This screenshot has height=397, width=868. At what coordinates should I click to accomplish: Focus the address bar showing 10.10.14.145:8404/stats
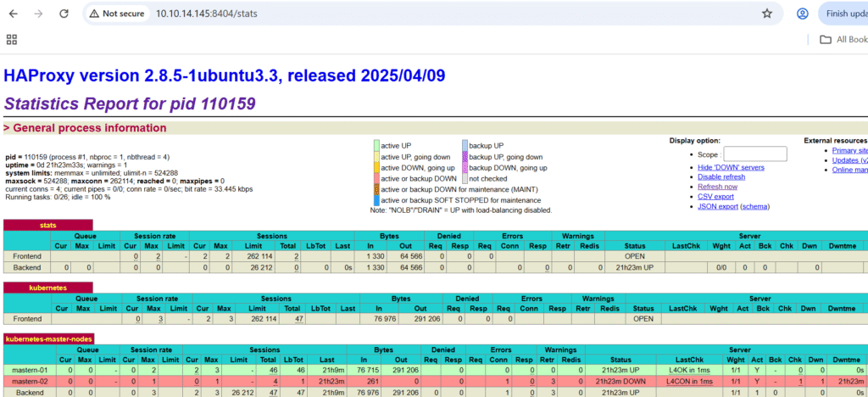point(206,14)
